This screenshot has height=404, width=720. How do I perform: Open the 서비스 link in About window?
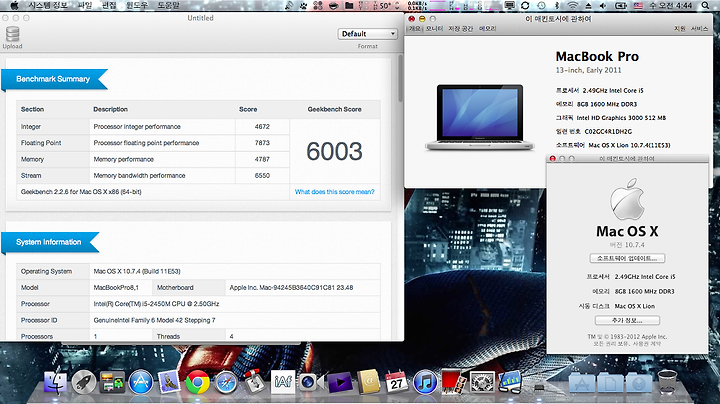(x=699, y=28)
